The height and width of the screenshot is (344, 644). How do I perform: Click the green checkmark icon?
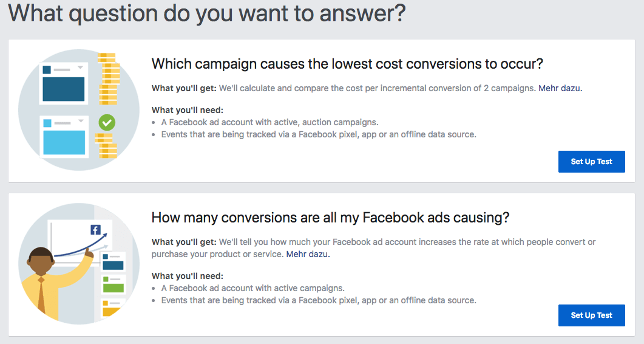pyautogui.click(x=107, y=123)
